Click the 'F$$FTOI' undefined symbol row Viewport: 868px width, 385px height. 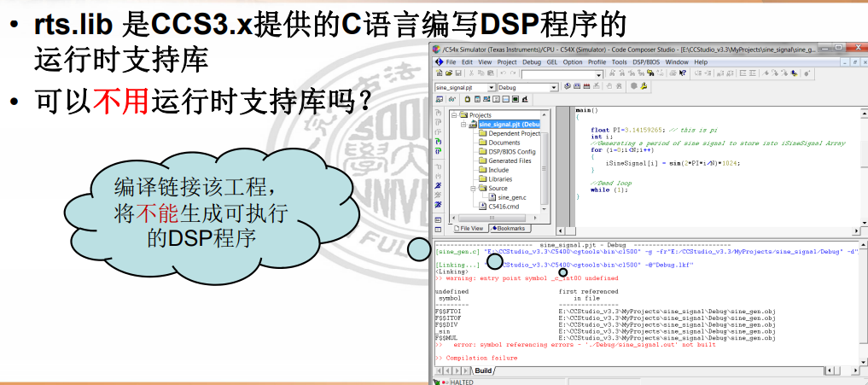coord(606,312)
